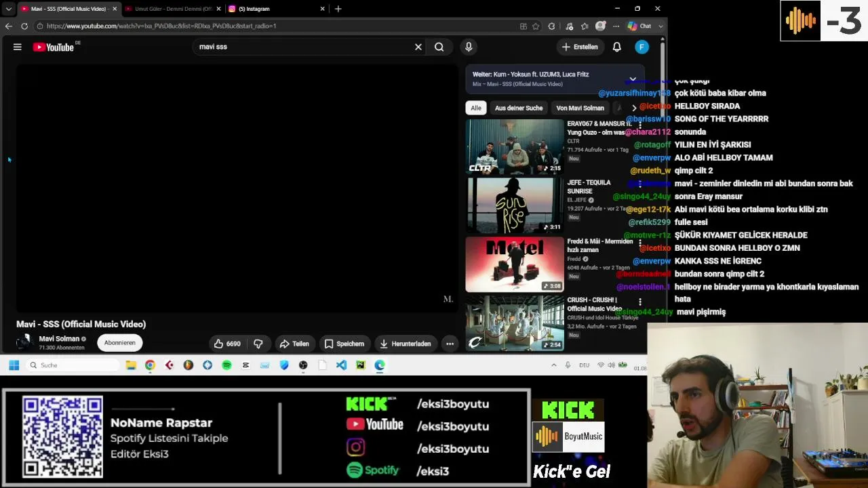Open options for JEFE - TEQUILA SUNRISE
The height and width of the screenshot is (488, 868).
(x=640, y=184)
